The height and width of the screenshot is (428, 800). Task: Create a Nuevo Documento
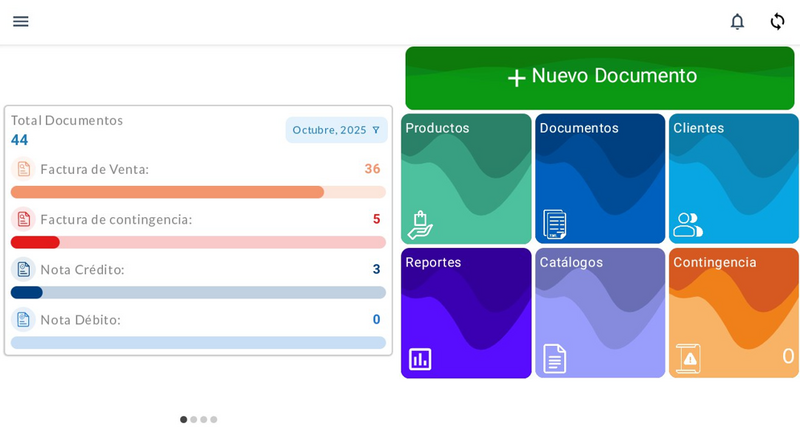(x=600, y=77)
